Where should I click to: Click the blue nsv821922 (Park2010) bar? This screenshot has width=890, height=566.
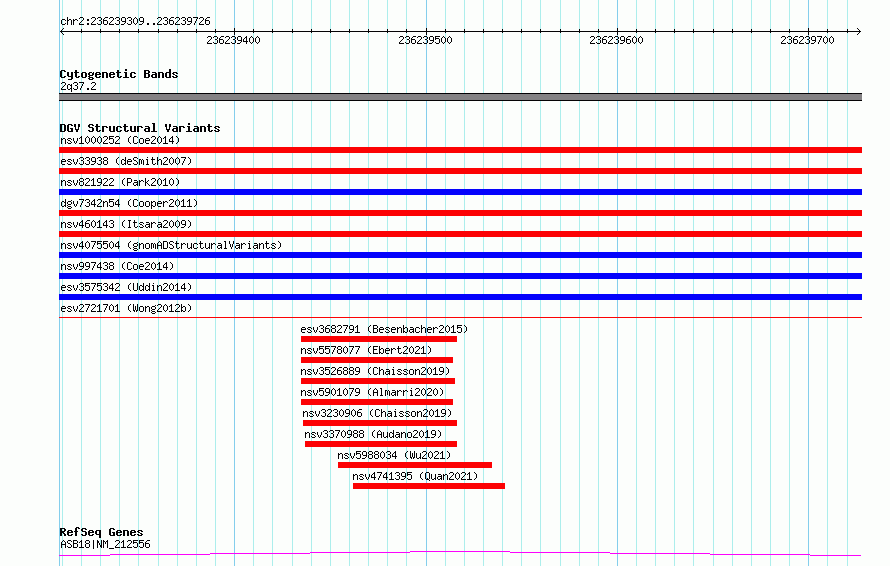point(460,192)
